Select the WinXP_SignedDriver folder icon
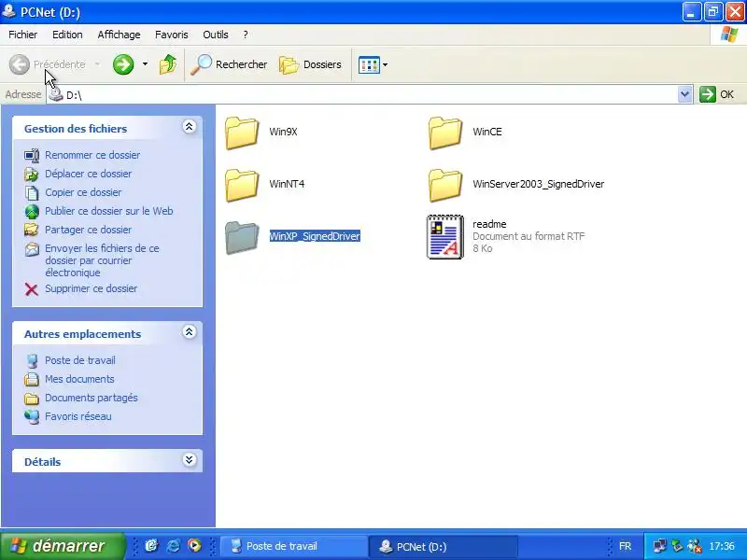 click(x=242, y=238)
